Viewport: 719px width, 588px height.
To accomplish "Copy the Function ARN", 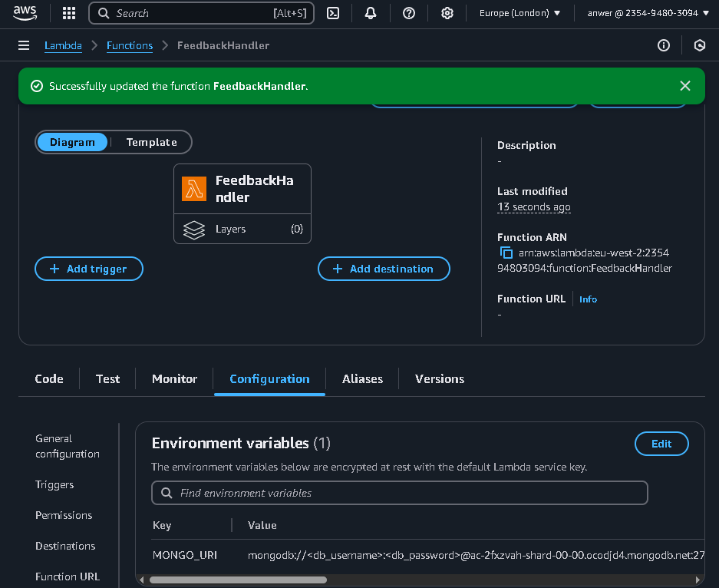I will point(506,253).
